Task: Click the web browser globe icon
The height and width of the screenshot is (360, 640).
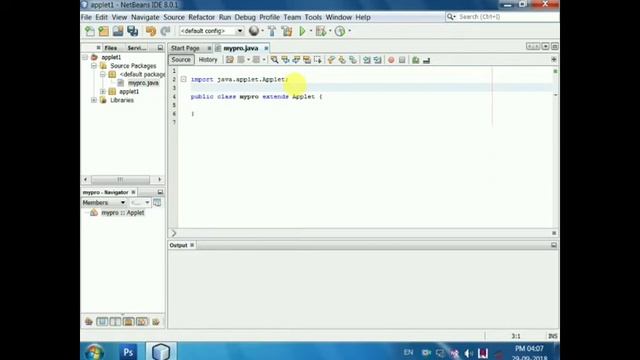Action: [254, 31]
